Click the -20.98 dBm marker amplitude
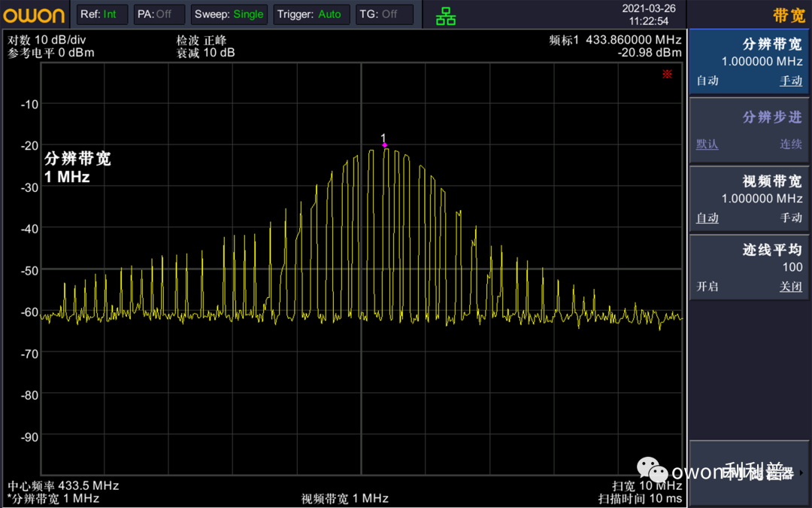 [650, 53]
